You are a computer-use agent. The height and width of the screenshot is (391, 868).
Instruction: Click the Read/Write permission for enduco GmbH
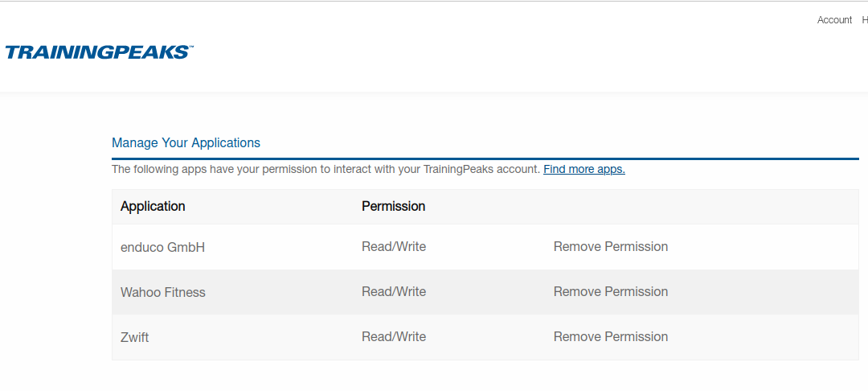pyautogui.click(x=394, y=247)
